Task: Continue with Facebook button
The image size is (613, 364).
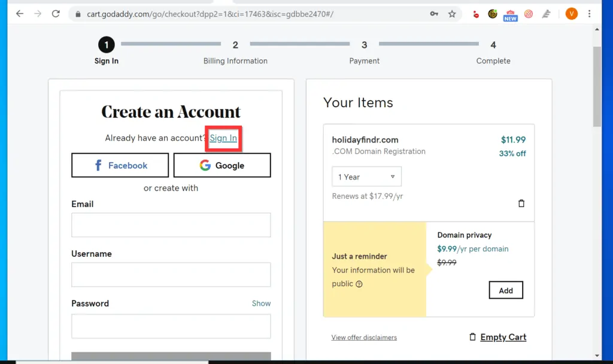Action: 120,165
